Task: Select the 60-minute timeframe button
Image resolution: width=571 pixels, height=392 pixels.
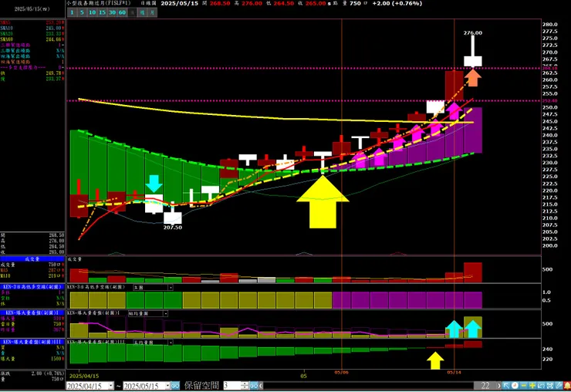Action: [x=123, y=12]
